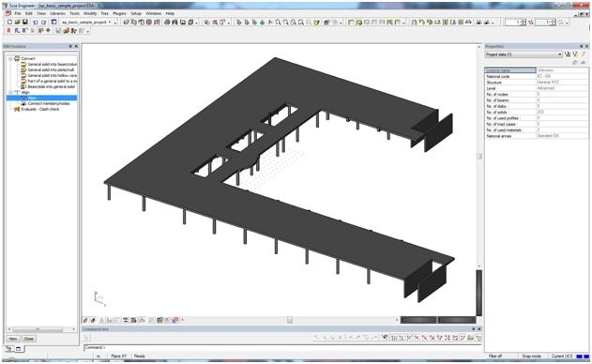Collapse the Convert tree node
Viewport: 592px width, 364px height.
tap(10, 58)
